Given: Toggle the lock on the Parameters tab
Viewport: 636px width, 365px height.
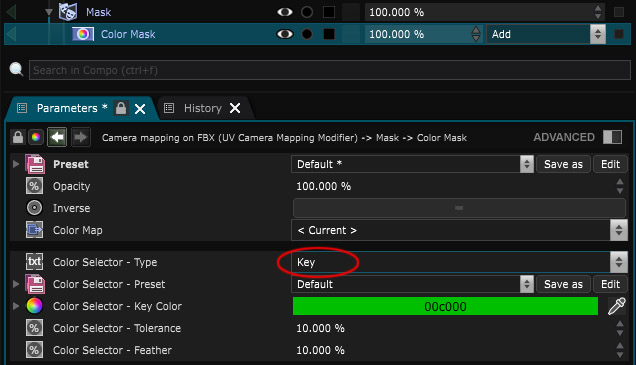Looking at the screenshot, I should 121,108.
